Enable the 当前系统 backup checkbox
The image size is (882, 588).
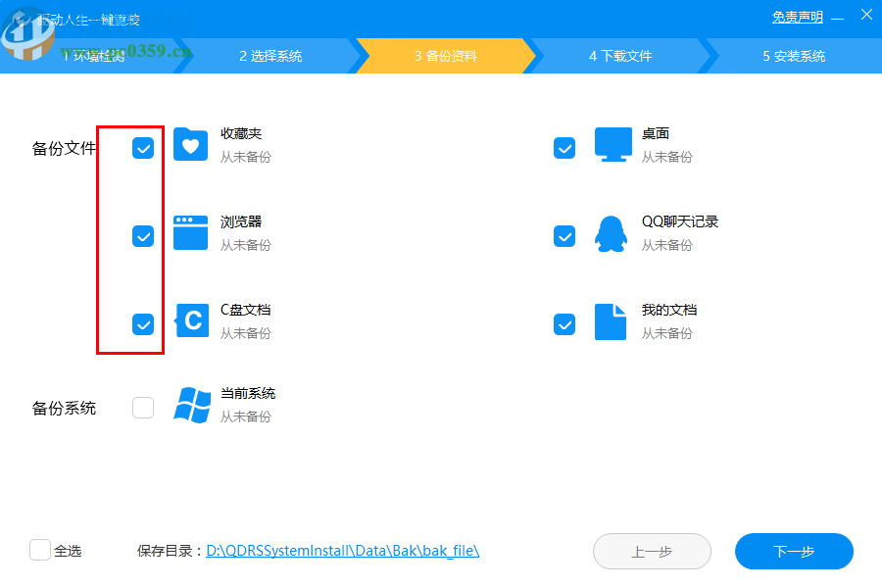[x=143, y=408]
